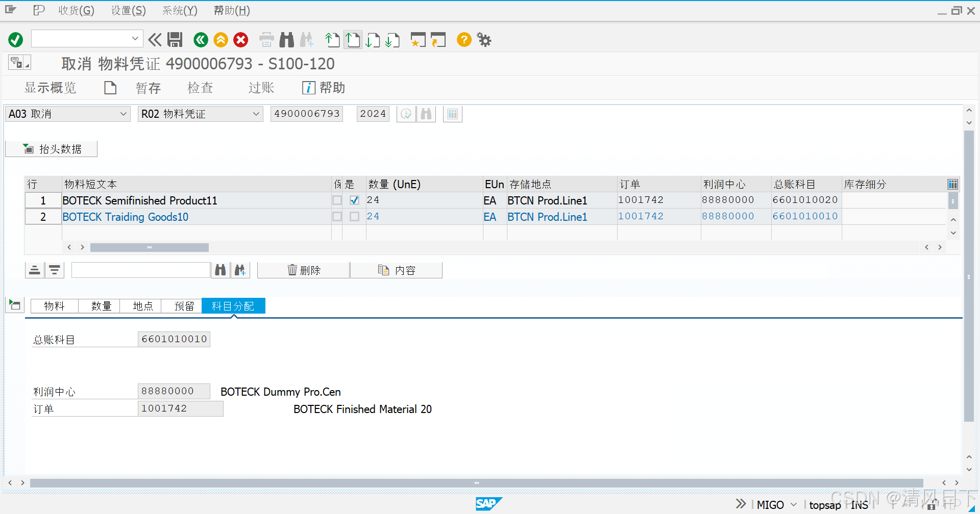Click the First Page icon

[x=332, y=39]
